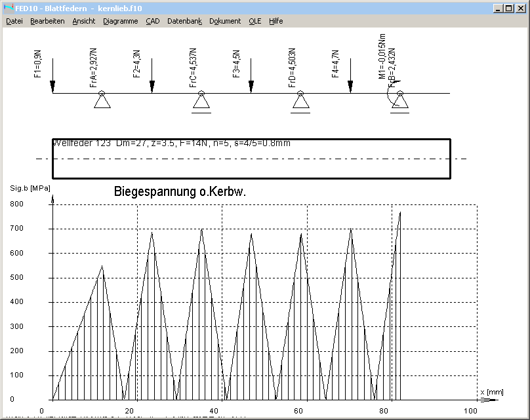Click the FrA support bearing symbol
Image resolution: width=530 pixels, height=420 pixels.
102,101
